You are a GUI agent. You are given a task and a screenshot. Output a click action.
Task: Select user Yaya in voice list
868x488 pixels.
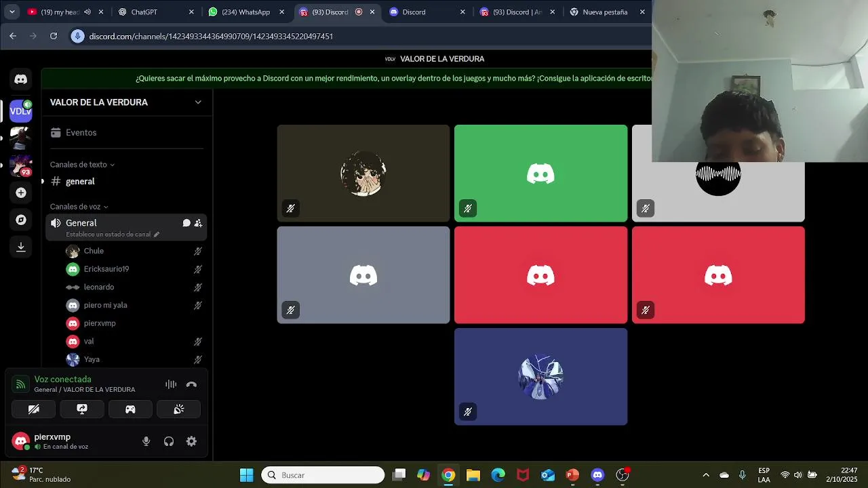coord(133,359)
